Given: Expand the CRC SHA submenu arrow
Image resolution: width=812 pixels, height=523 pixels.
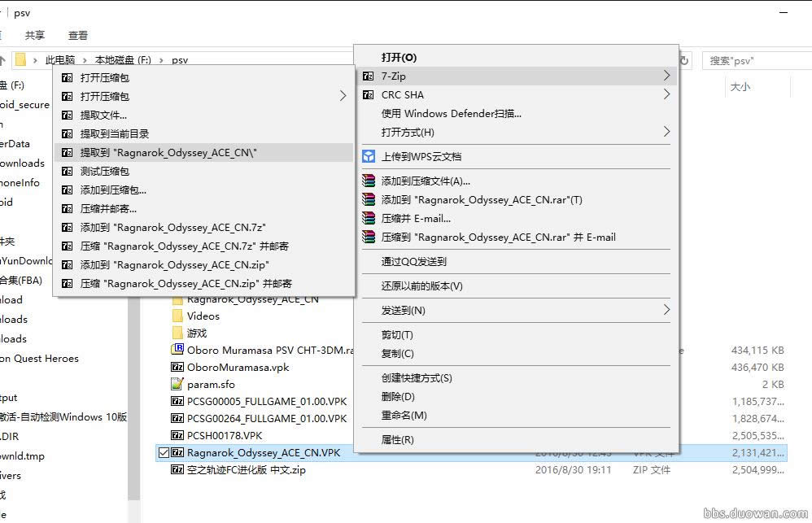Looking at the screenshot, I should coord(666,94).
